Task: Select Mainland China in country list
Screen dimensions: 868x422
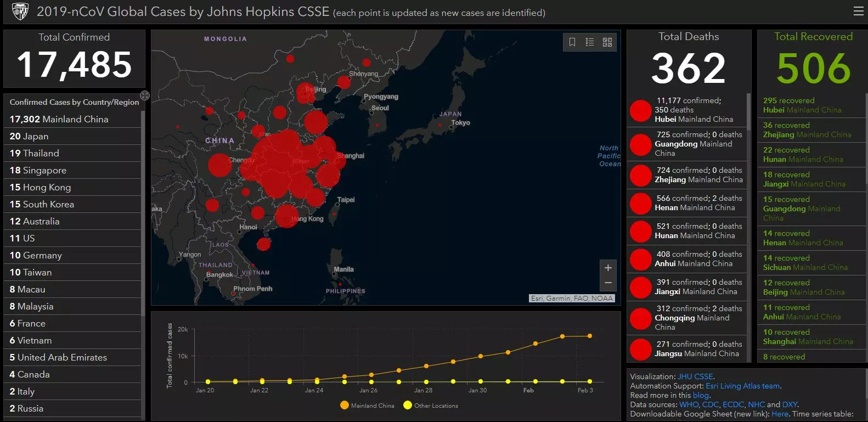Action: click(x=72, y=119)
